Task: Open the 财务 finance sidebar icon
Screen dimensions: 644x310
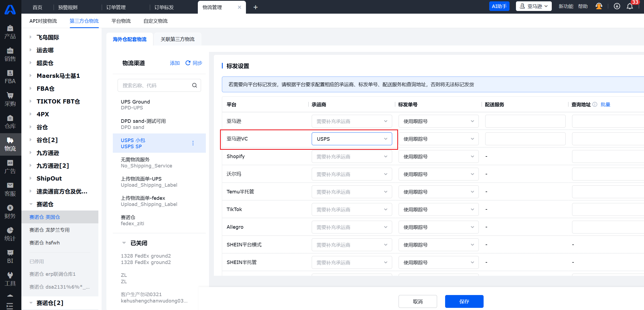Action: pyautogui.click(x=10, y=211)
